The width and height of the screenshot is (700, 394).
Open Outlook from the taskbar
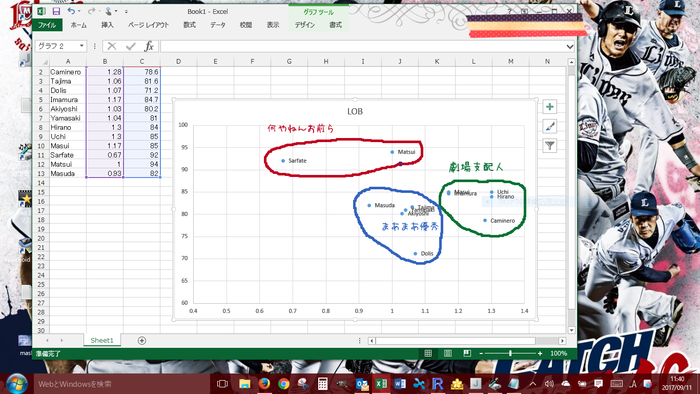click(362, 384)
